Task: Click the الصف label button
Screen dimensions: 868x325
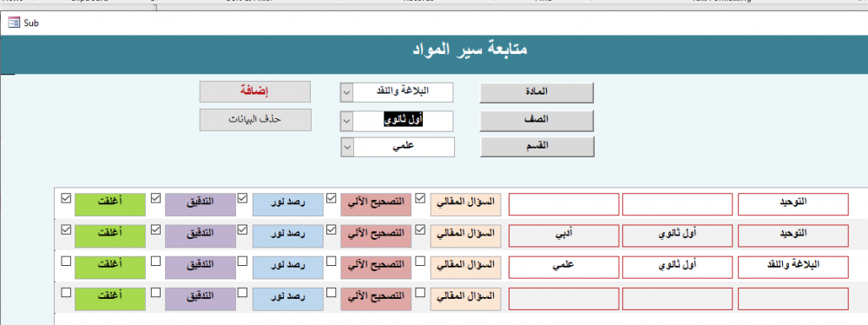Action: coord(536,120)
